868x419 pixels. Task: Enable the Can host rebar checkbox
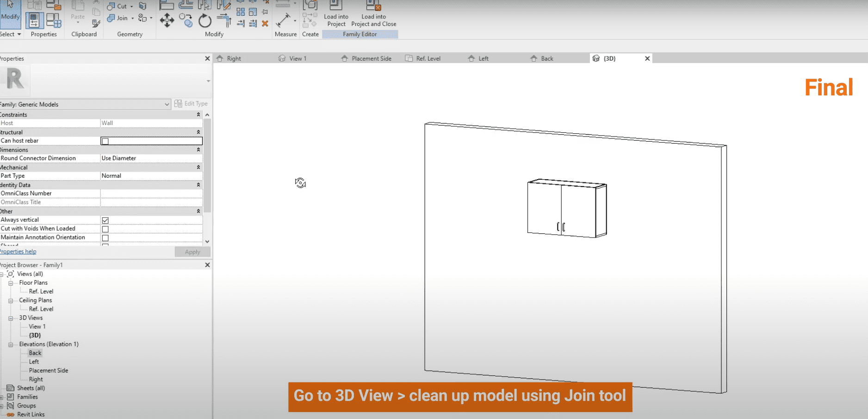click(105, 141)
